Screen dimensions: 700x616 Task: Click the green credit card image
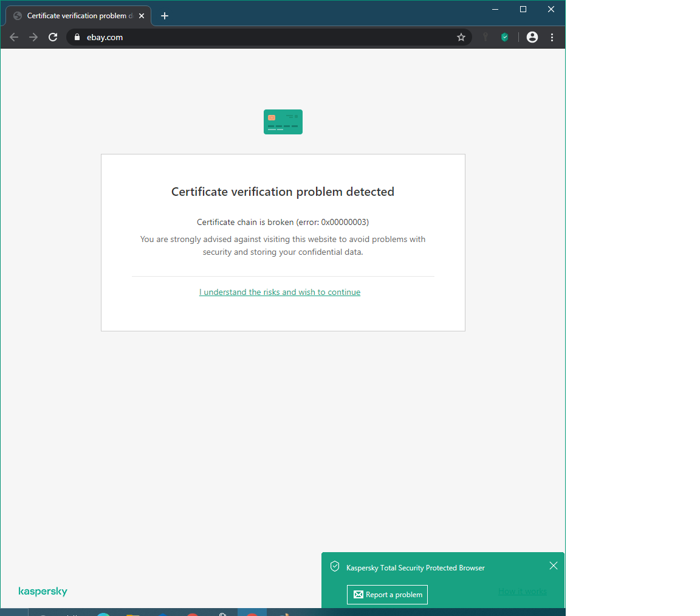pyautogui.click(x=283, y=122)
